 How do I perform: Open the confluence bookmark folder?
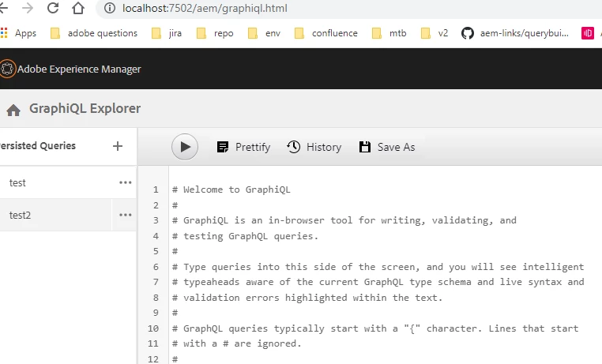point(326,33)
